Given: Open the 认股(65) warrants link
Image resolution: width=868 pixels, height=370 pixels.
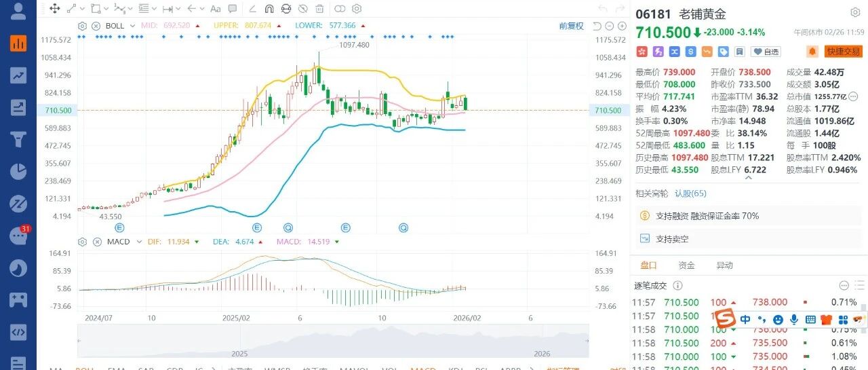Looking at the screenshot, I should click(x=690, y=193).
